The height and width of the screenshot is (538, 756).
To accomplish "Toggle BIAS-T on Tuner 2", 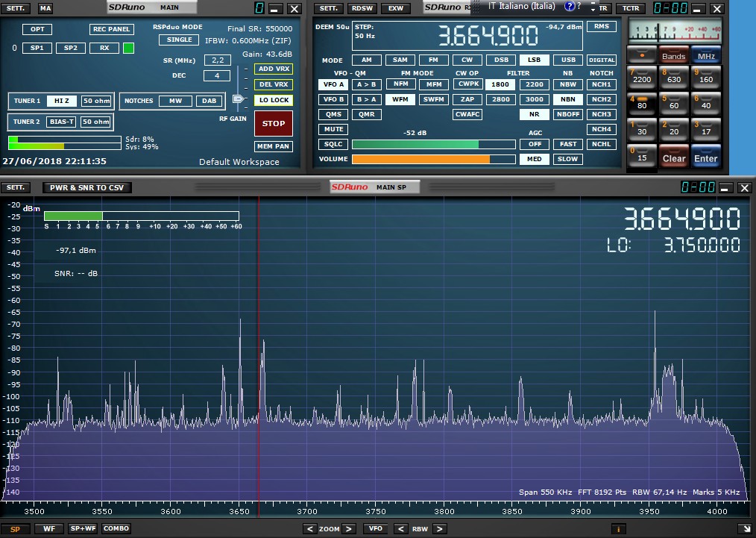I will coord(61,122).
